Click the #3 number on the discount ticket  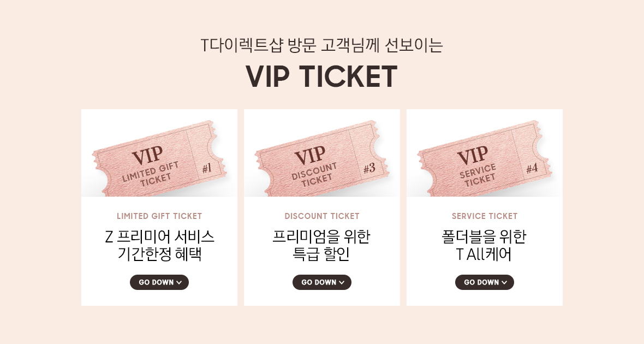369,168
